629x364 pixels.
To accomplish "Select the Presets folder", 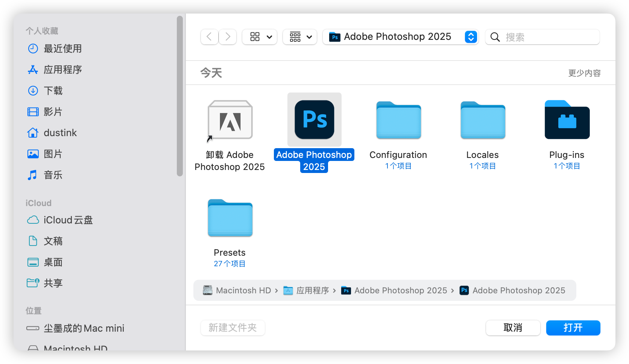I will pos(230,218).
